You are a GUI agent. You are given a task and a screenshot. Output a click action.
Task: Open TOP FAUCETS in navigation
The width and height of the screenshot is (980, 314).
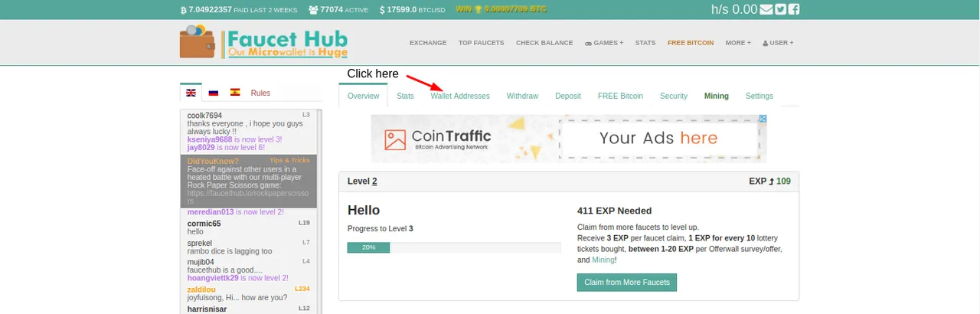(481, 43)
